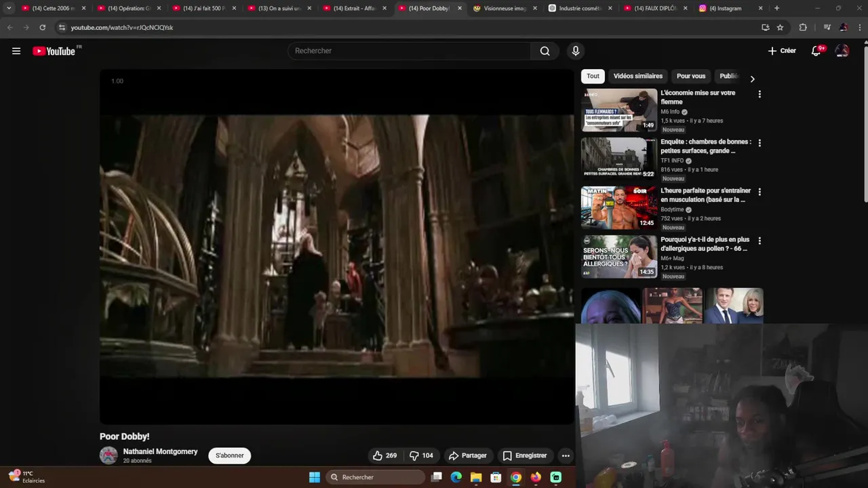Subscribe with the S'abonner button
The image size is (868, 488).
click(230, 455)
